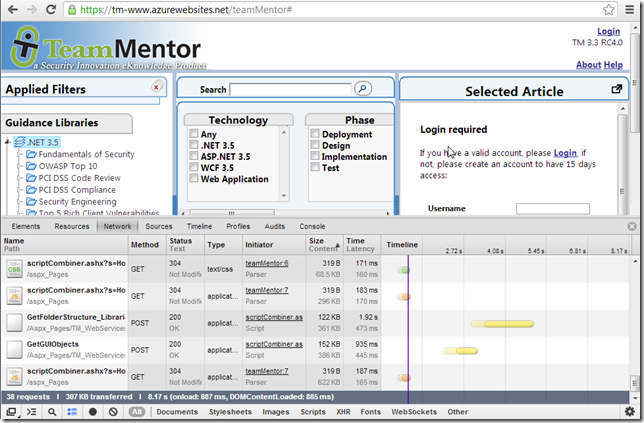Sort by the Size column header
The image size is (644, 423).
coord(324,244)
